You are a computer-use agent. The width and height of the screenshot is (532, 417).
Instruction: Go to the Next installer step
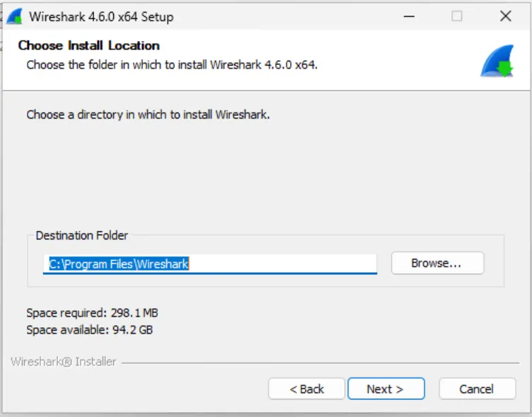[385, 389]
